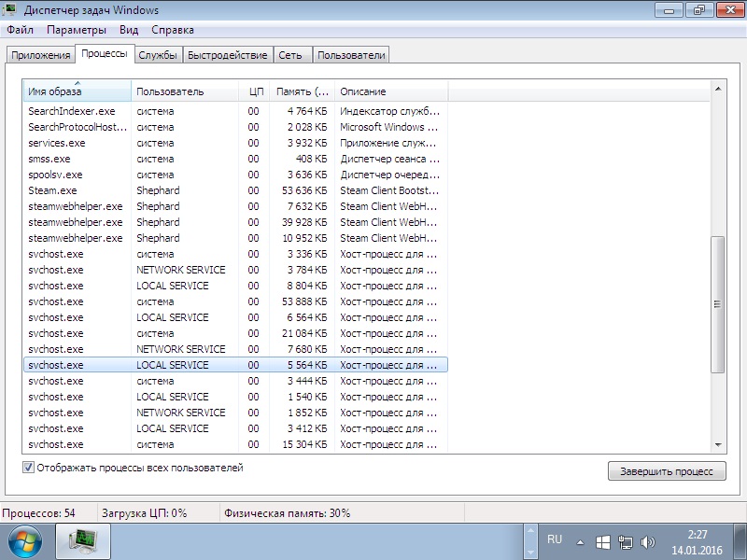Click the 'Завершить процесс' button
This screenshot has height=560, width=747.
tap(667, 471)
